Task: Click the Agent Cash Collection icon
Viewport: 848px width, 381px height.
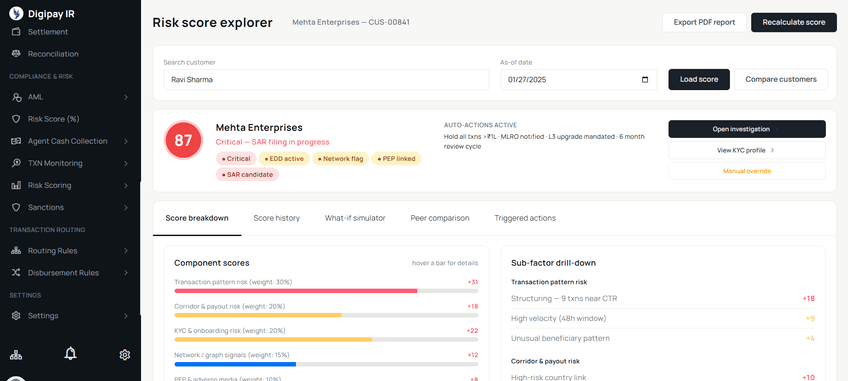Action: click(x=16, y=141)
